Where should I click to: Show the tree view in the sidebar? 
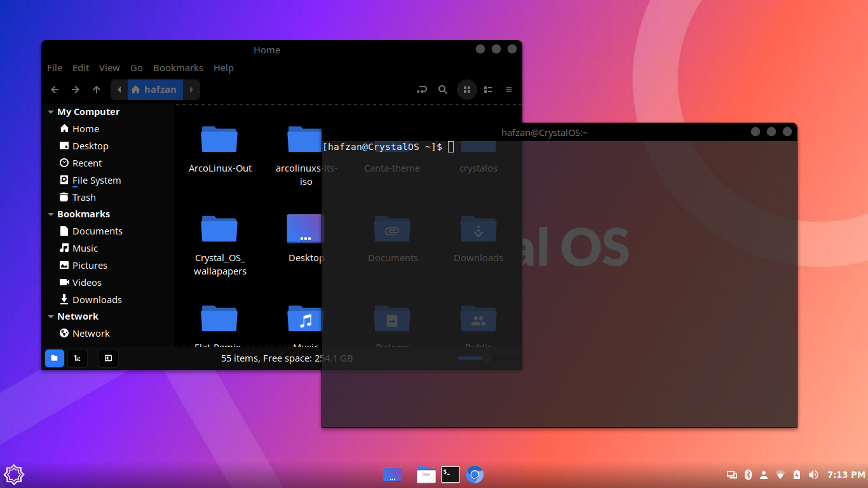coord(77,358)
